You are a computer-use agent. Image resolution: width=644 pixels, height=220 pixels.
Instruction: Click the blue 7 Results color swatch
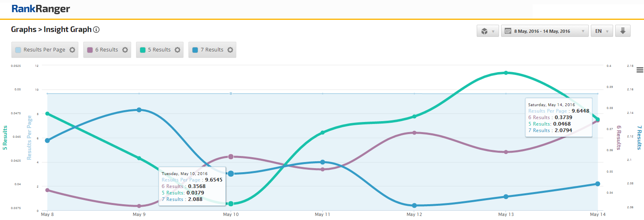[x=195, y=50]
